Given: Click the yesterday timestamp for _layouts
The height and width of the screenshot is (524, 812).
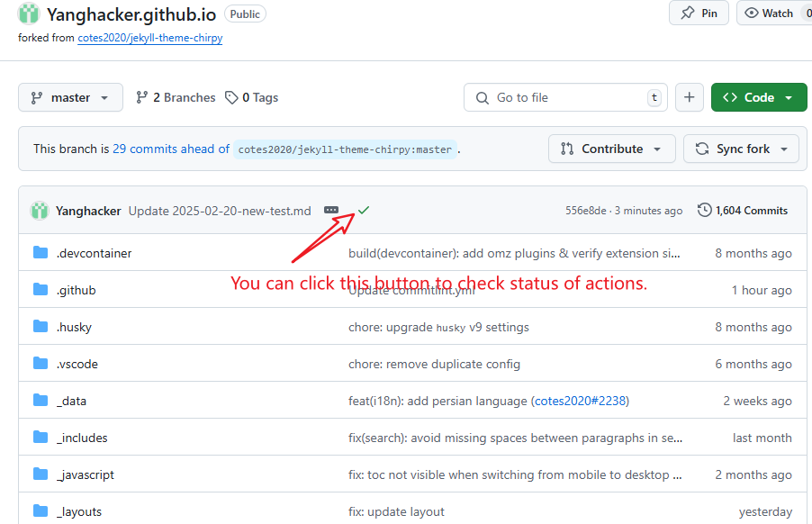Looking at the screenshot, I should click(x=765, y=511).
